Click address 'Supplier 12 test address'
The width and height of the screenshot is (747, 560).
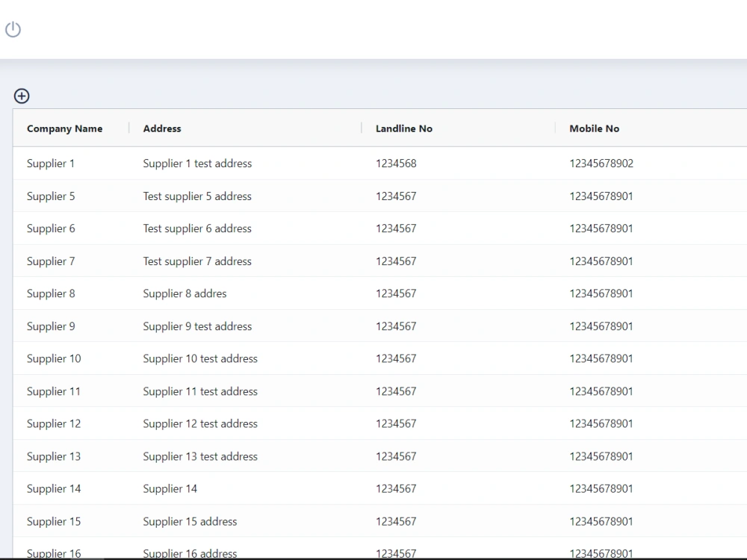click(200, 424)
